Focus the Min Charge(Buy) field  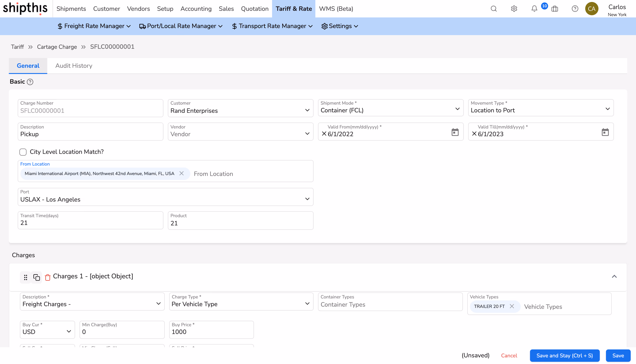click(122, 330)
